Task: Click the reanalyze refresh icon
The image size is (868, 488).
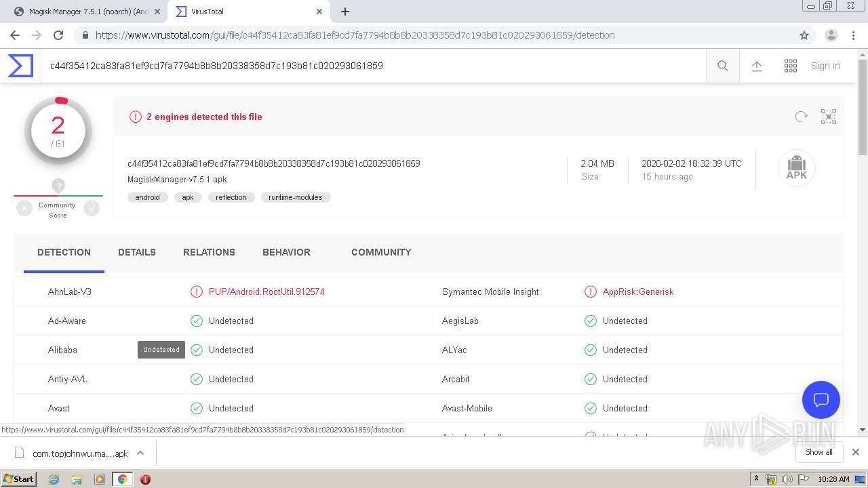Action: [801, 117]
